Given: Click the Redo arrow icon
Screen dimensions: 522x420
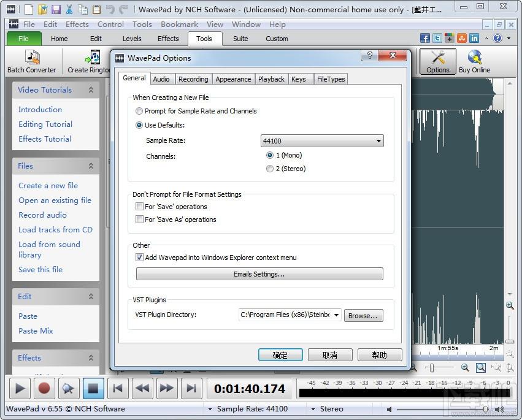Looking at the screenshot, I should [123, 9].
